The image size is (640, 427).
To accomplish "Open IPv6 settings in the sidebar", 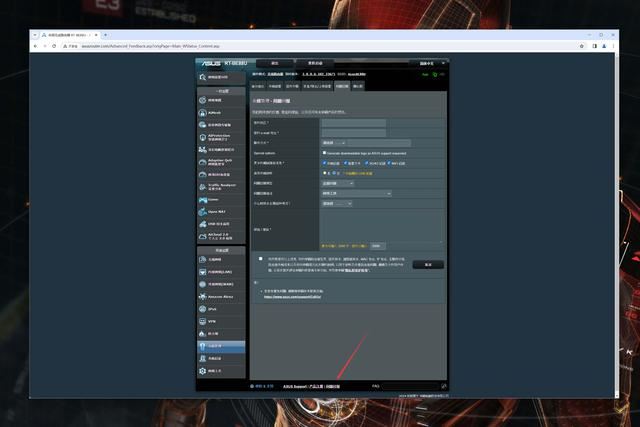I will 220,309.
